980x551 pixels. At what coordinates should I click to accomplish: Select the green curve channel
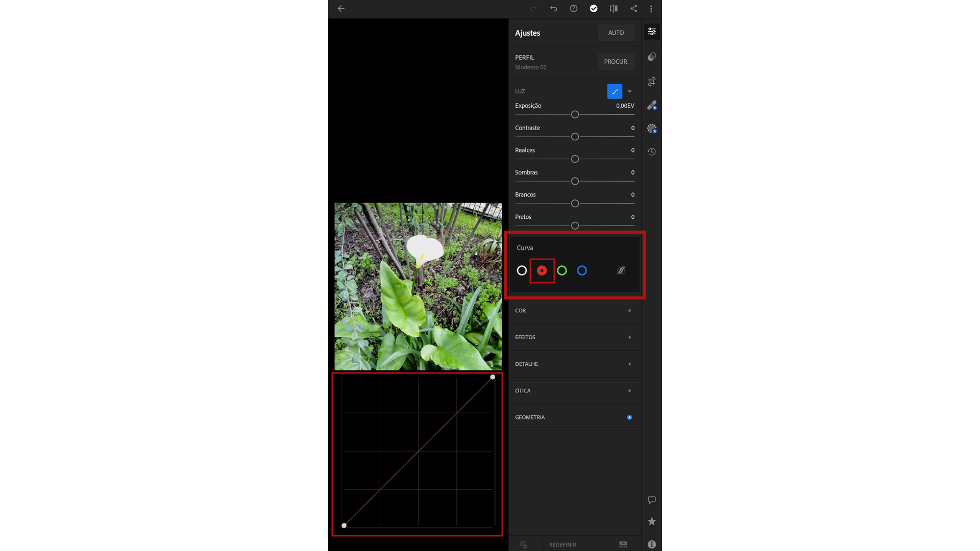562,270
